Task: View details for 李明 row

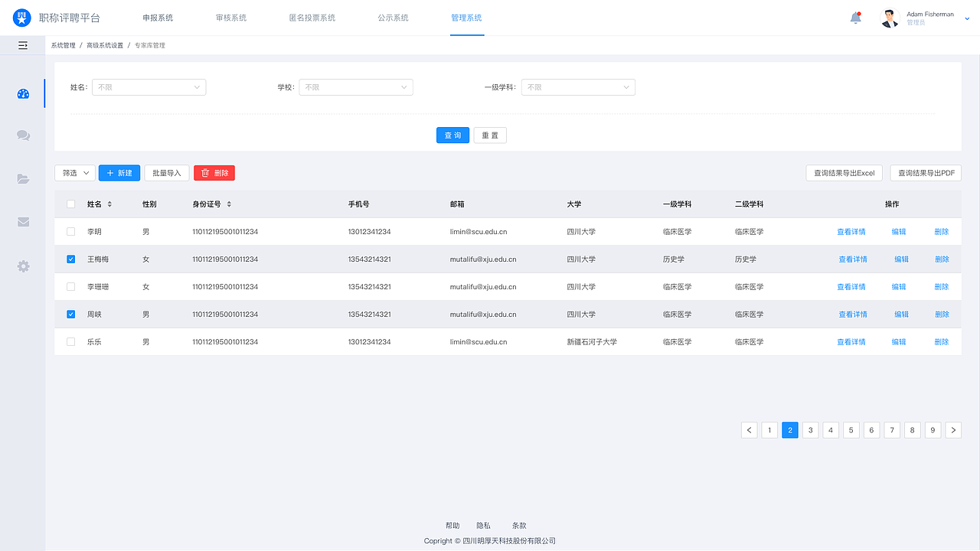Action: (851, 232)
